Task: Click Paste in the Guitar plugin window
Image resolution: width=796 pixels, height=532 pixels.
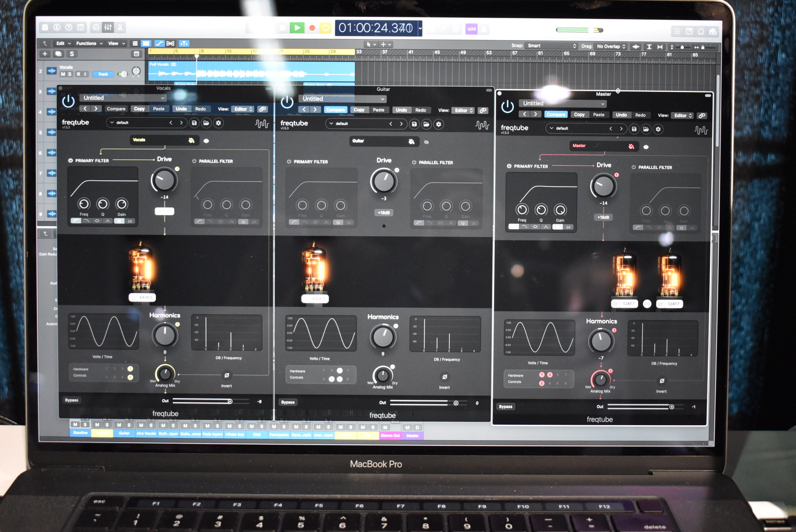Action: coord(378,110)
